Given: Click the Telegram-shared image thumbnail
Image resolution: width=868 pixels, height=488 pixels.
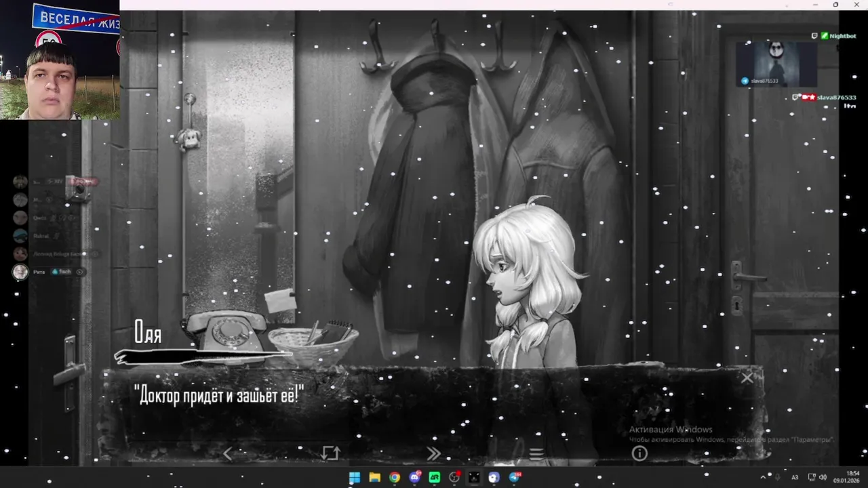Looking at the screenshot, I should click(x=776, y=64).
